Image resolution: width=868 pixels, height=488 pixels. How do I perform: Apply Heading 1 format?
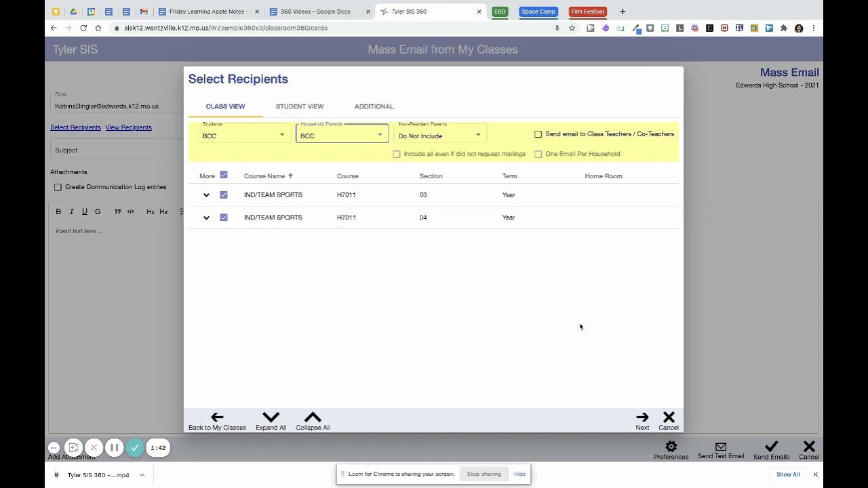tap(151, 211)
